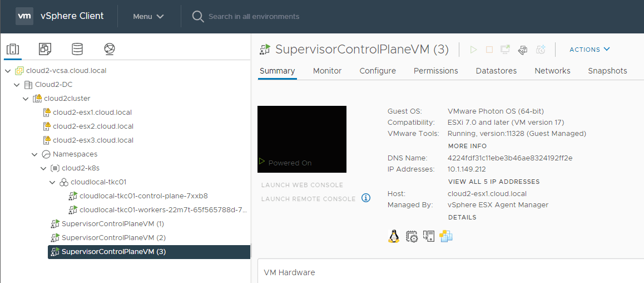Click the Power On toolbar icon
Image resolution: width=644 pixels, height=283 pixels.
(x=474, y=50)
